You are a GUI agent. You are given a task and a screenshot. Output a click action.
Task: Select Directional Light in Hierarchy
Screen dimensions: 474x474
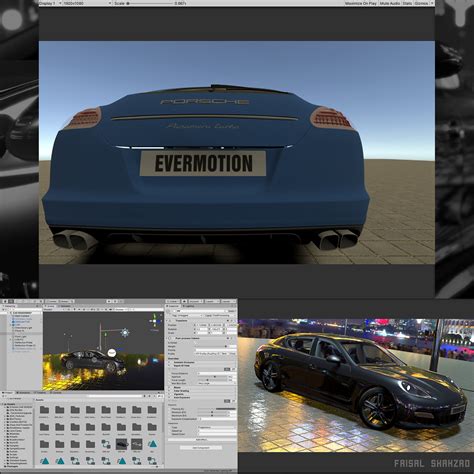[23, 328]
